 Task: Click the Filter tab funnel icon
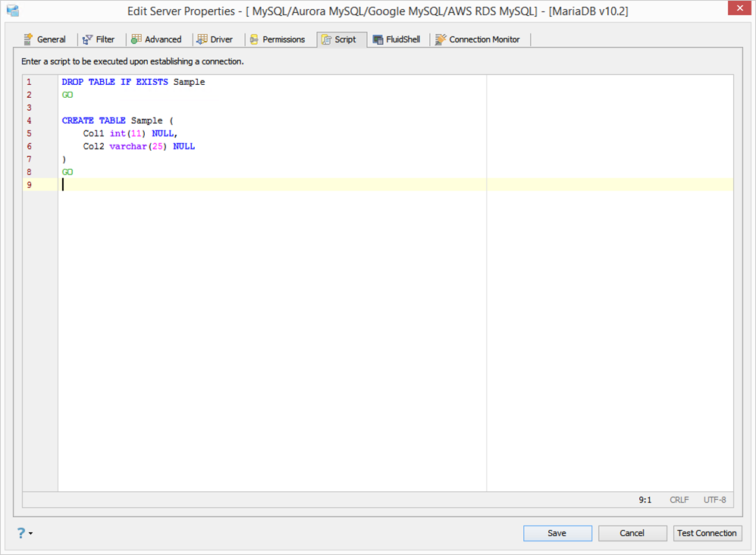(87, 39)
